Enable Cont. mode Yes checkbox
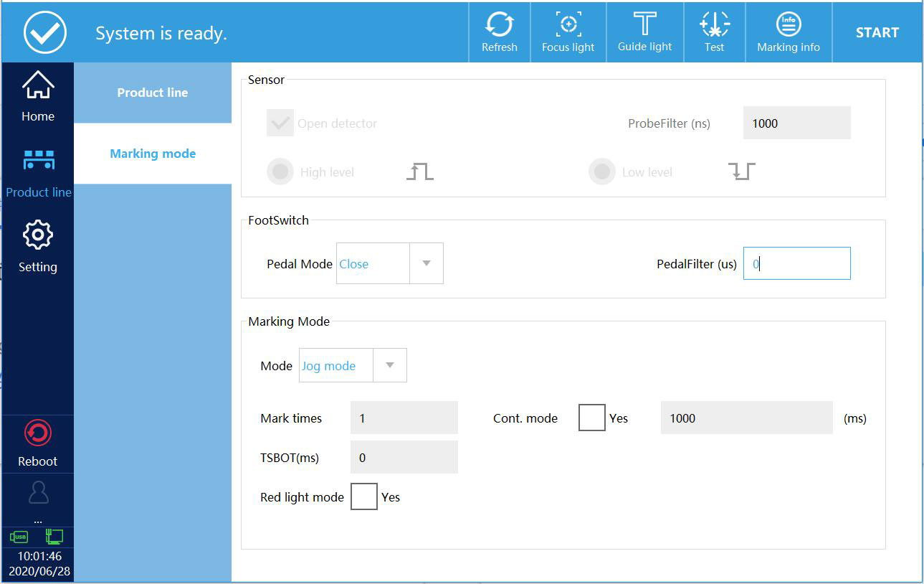The width and height of the screenshot is (924, 584). [591, 418]
